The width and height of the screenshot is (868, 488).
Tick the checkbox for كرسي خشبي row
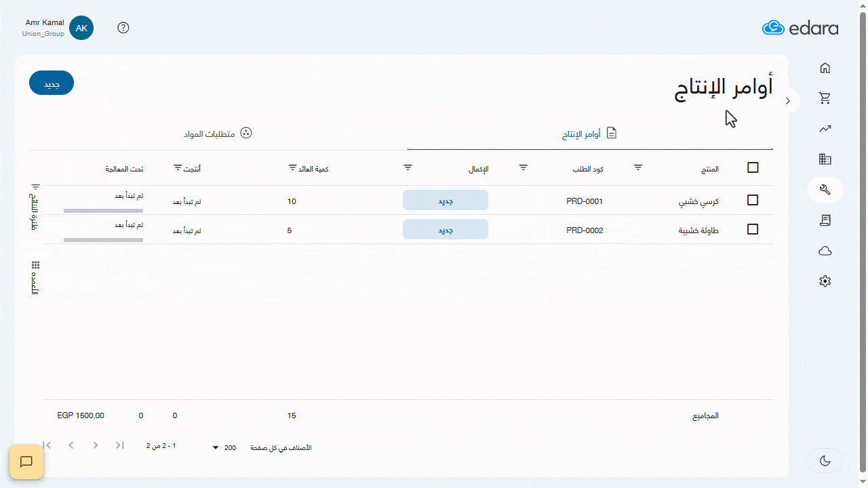[x=753, y=200]
